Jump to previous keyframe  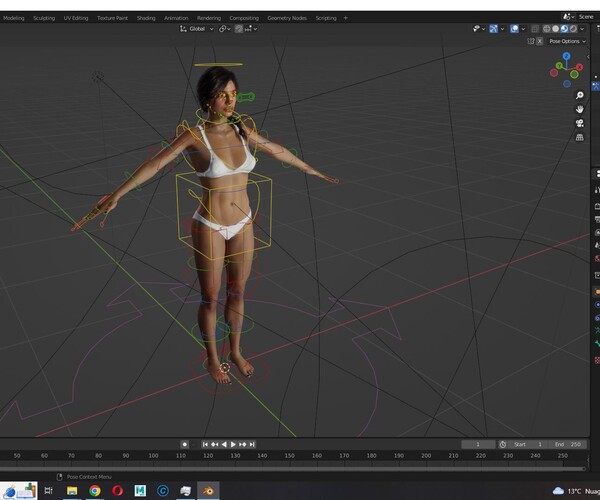(214, 444)
